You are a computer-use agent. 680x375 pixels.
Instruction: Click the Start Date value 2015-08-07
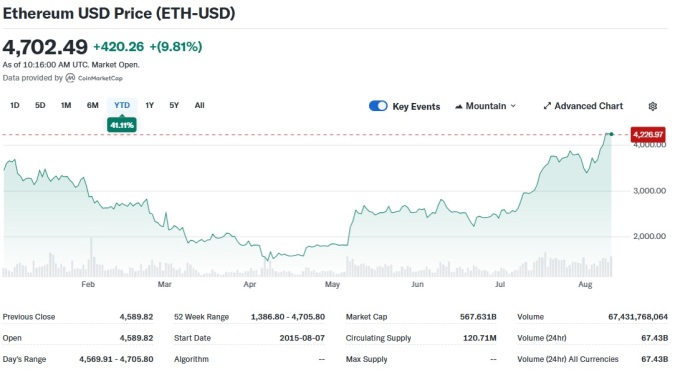click(x=302, y=338)
